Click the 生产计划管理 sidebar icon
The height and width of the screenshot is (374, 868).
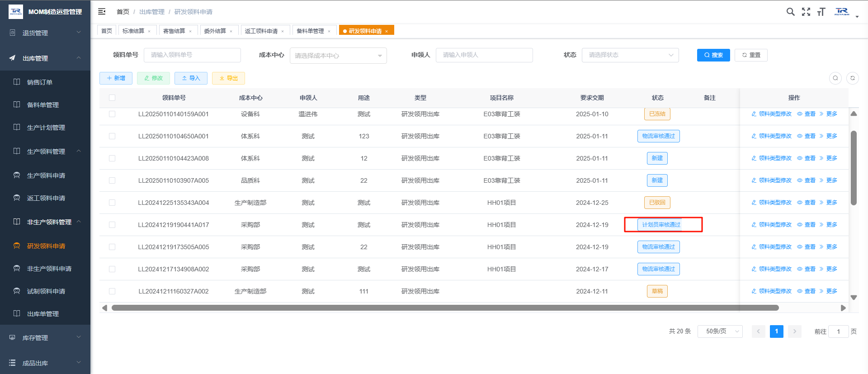point(17,127)
